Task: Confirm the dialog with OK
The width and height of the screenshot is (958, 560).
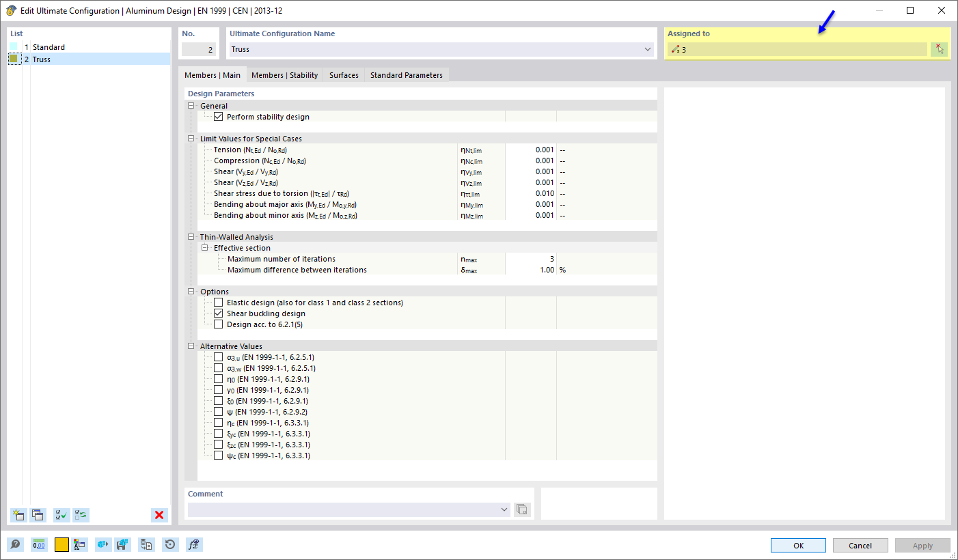Action: (x=797, y=545)
